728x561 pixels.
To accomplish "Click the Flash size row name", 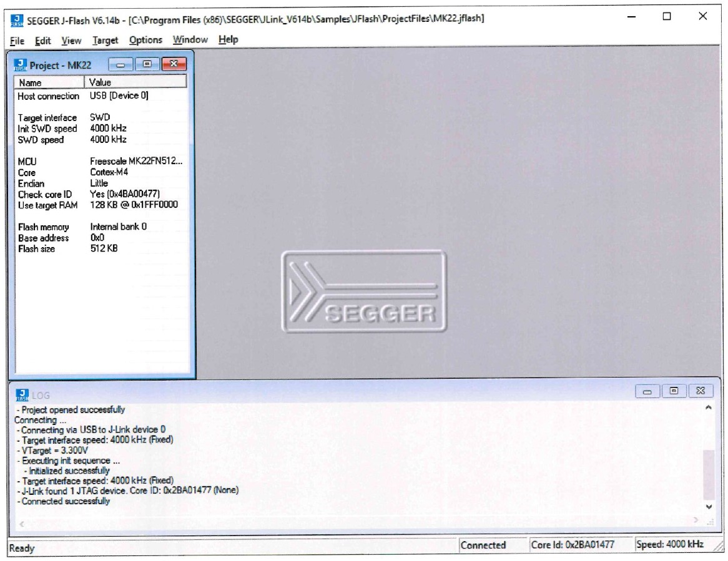I will 36,249.
